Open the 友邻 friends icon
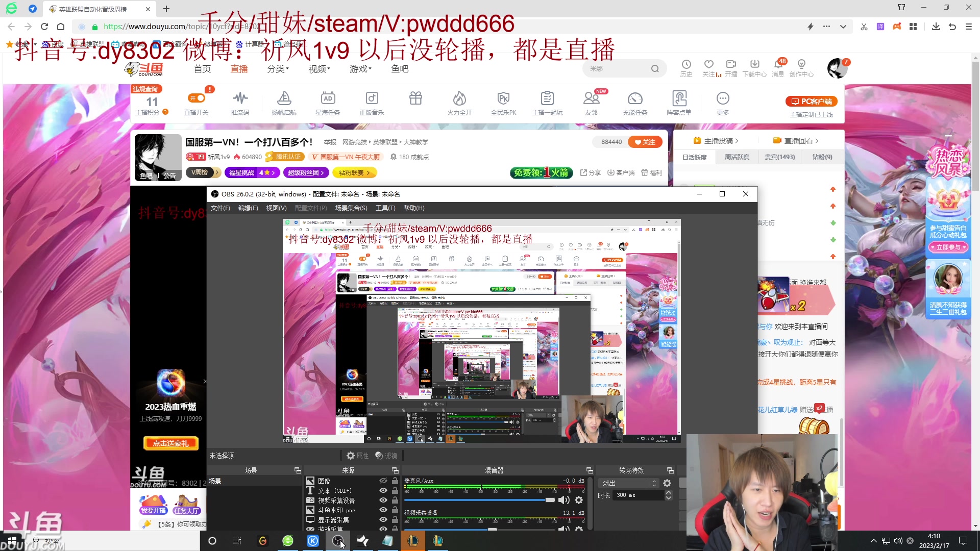Screen dimensions: 980x551 [591, 103]
